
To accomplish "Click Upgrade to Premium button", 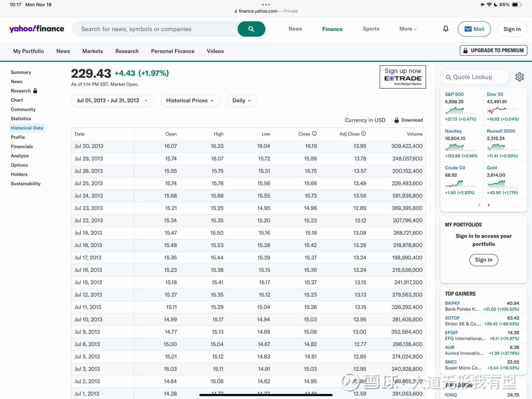I will [x=494, y=50].
